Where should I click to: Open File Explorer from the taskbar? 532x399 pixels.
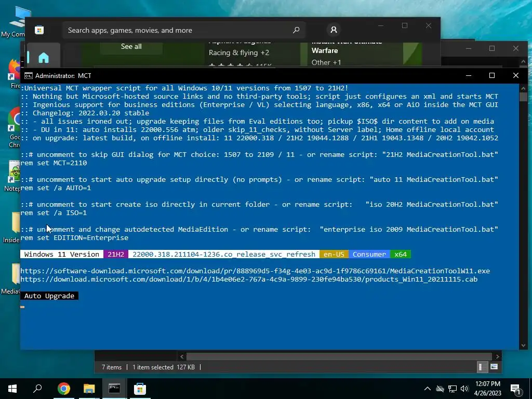89,389
